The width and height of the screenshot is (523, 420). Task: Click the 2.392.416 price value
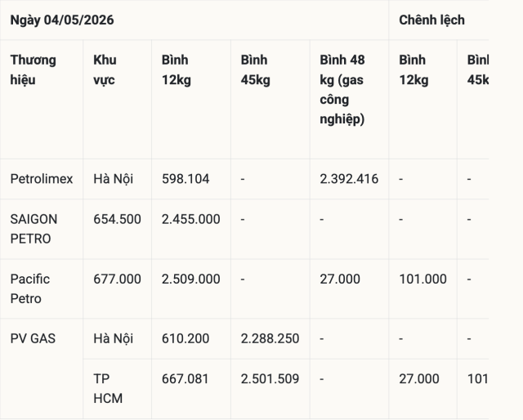[349, 179]
